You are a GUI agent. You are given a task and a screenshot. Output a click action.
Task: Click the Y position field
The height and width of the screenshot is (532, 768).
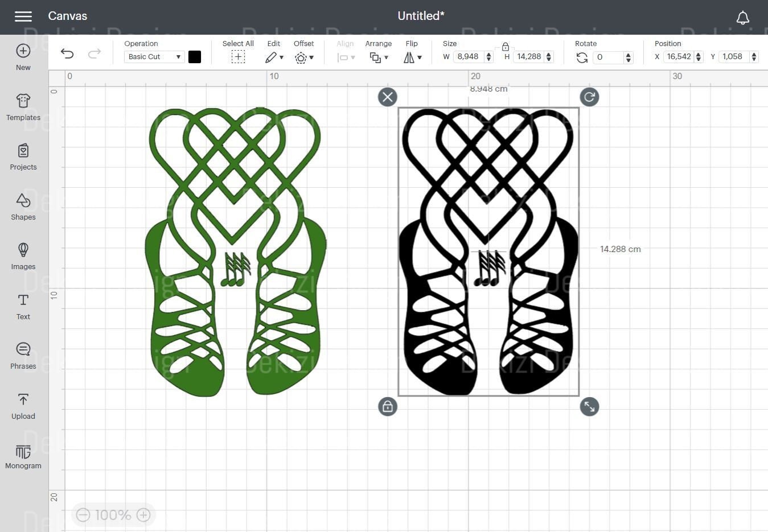(x=735, y=57)
